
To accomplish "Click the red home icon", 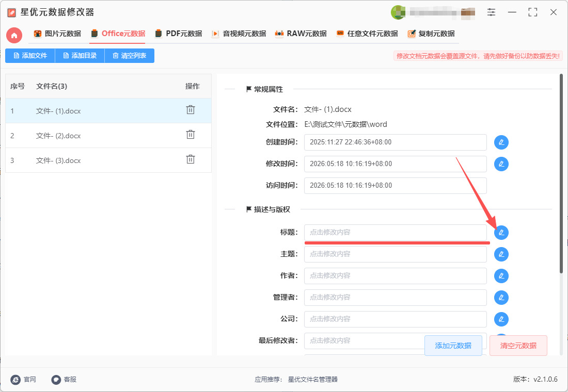I will 14,35.
